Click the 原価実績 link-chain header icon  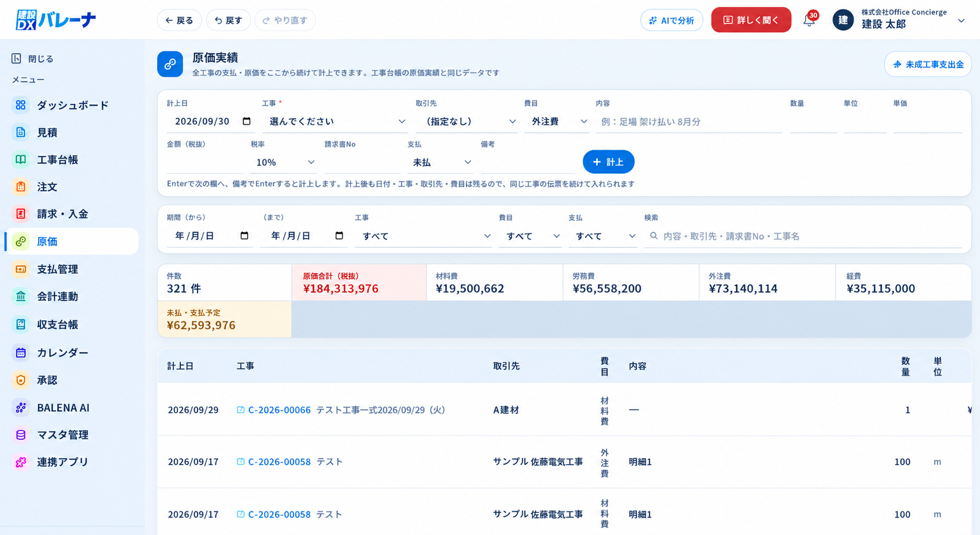pyautogui.click(x=170, y=64)
